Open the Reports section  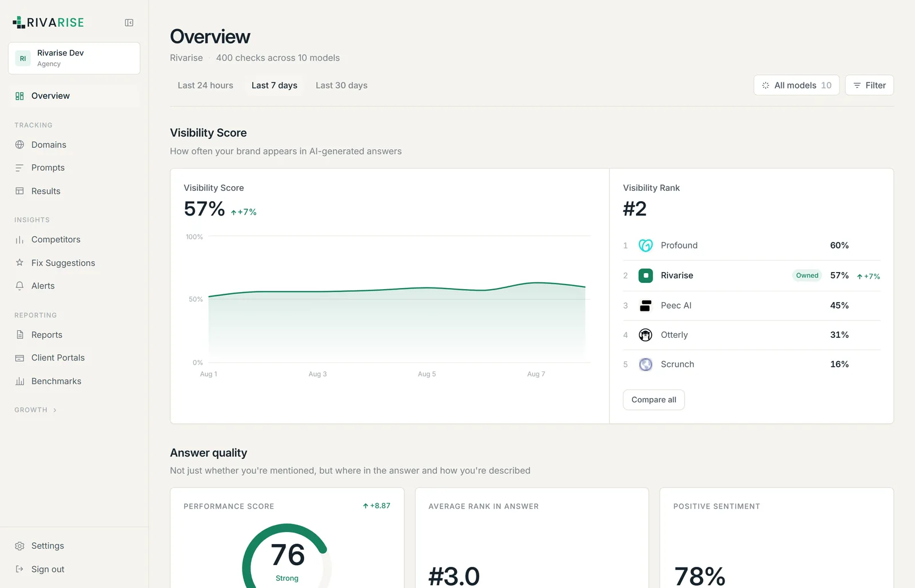click(x=74, y=335)
